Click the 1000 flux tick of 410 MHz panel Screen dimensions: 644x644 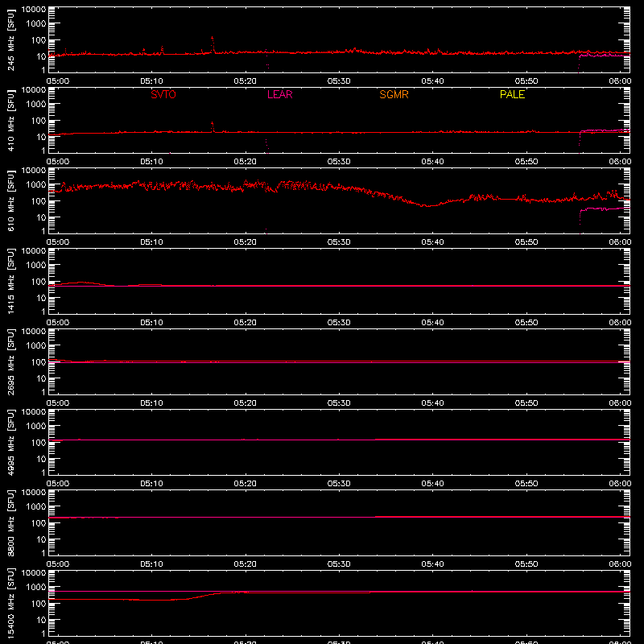[36, 105]
